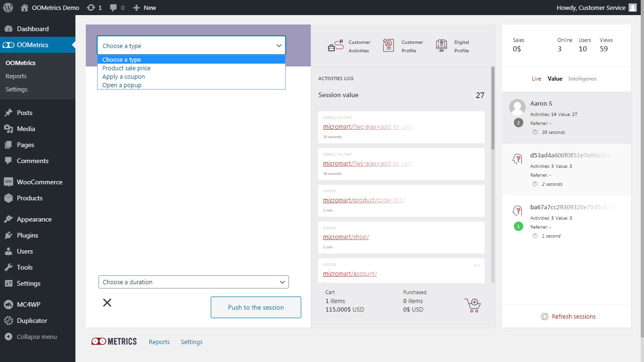Click Push to the session button
Viewport: 644px width, 362px height.
tap(256, 307)
